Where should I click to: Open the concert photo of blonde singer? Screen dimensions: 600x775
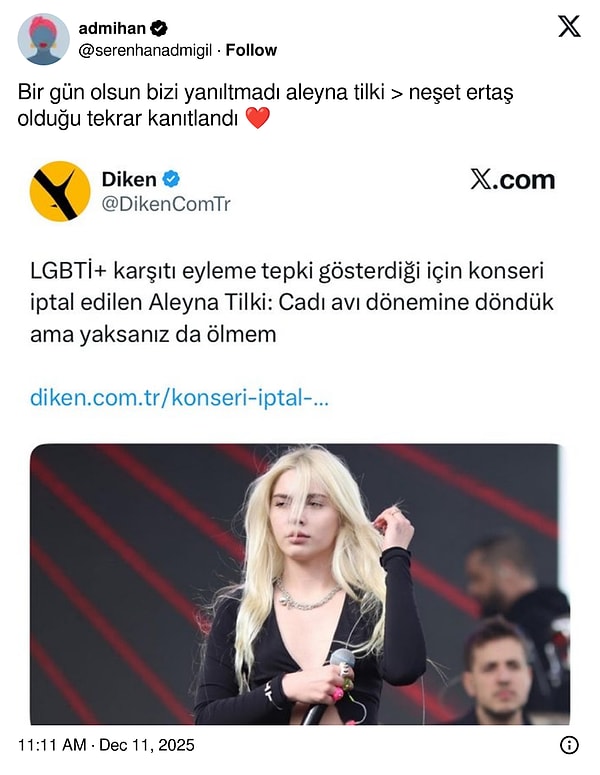[300, 584]
